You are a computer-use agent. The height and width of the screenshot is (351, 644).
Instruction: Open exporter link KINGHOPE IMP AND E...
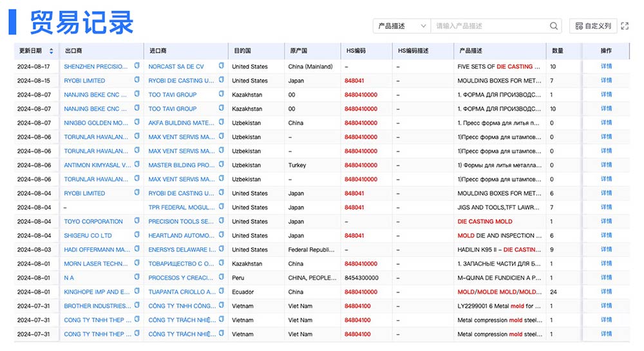click(x=97, y=292)
